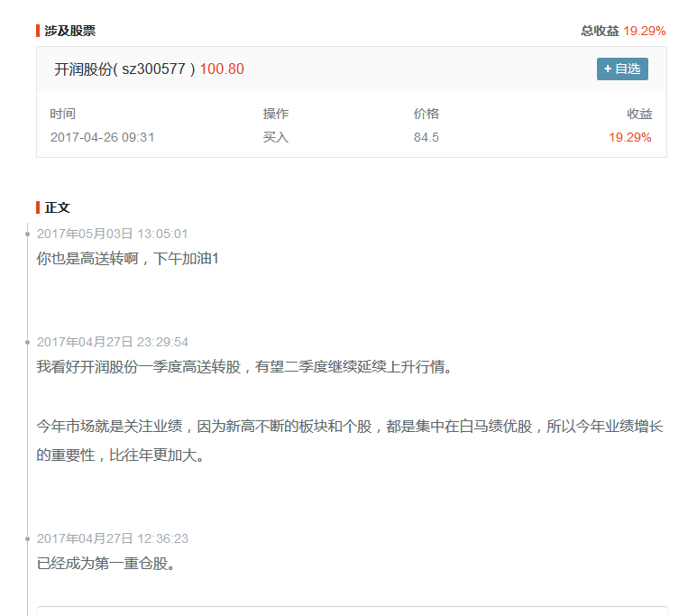The image size is (697, 616).
Task: Click the 买入 operation cell
Action: [x=276, y=137]
